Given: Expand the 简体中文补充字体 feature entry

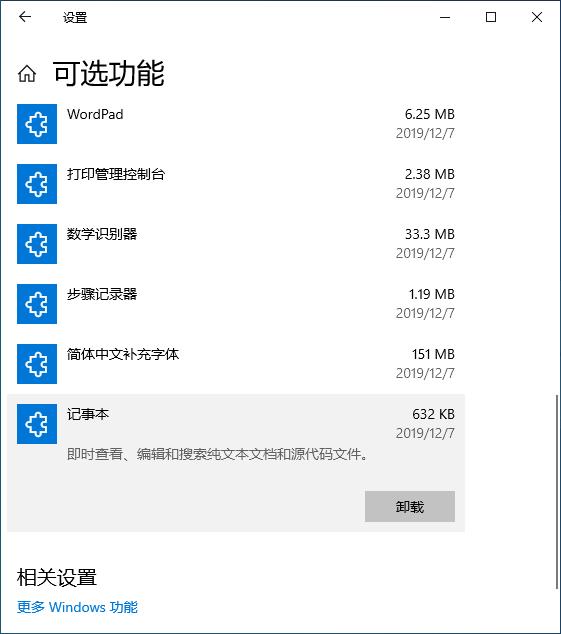Looking at the screenshot, I should pos(236,364).
